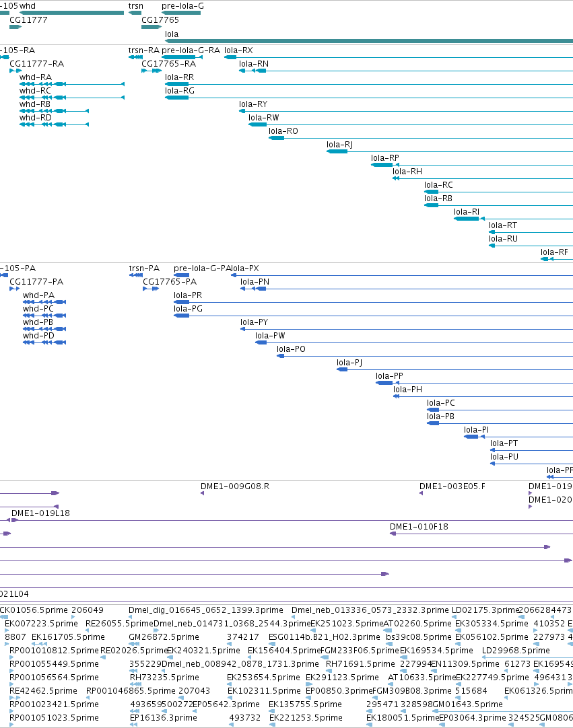Select protein lola-PB
The height and width of the screenshot is (728, 573).
(x=500, y=423)
